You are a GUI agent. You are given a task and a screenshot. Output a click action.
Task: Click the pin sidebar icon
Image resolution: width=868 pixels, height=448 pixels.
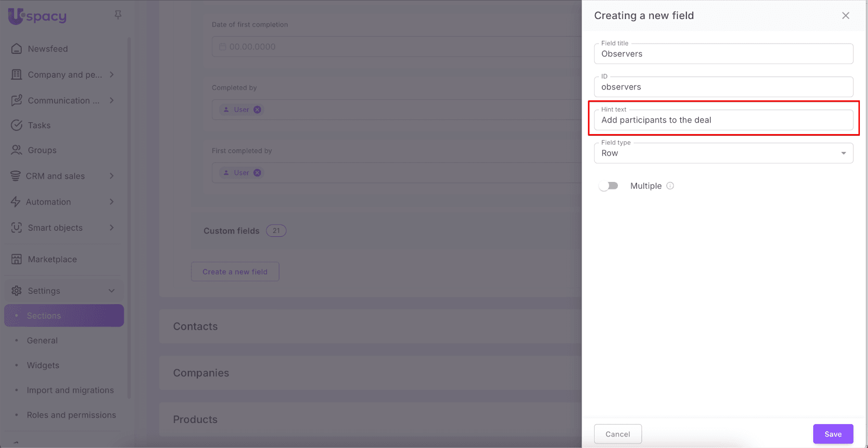click(x=118, y=15)
